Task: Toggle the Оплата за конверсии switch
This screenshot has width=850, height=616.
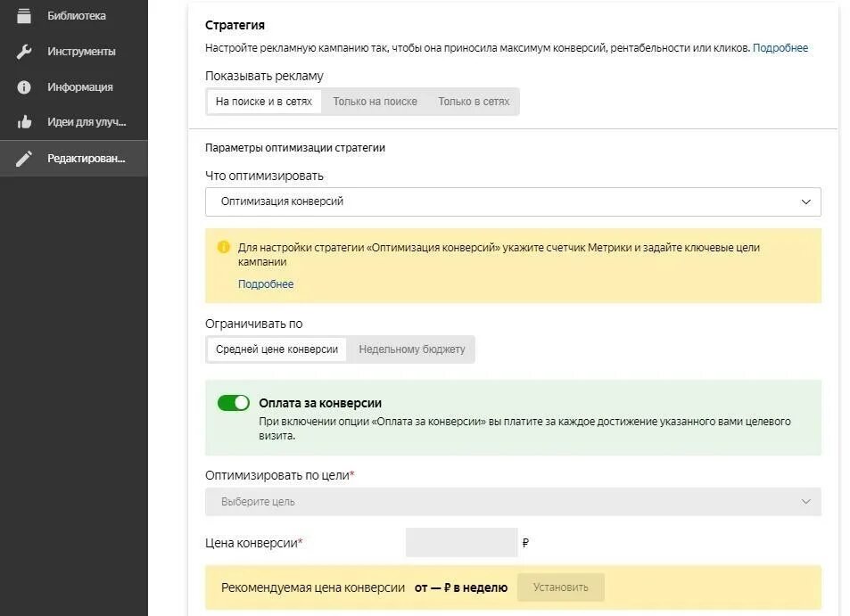Action: (x=234, y=403)
